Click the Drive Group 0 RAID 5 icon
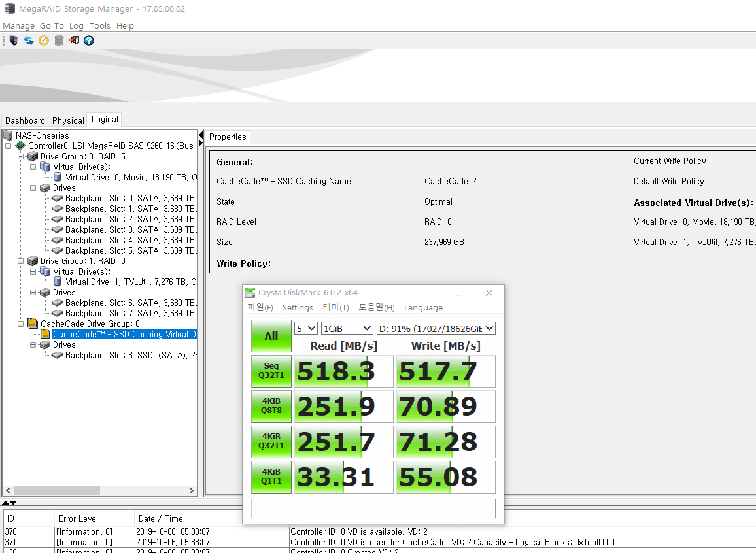Viewport: 756px width, 553px height. [x=33, y=157]
